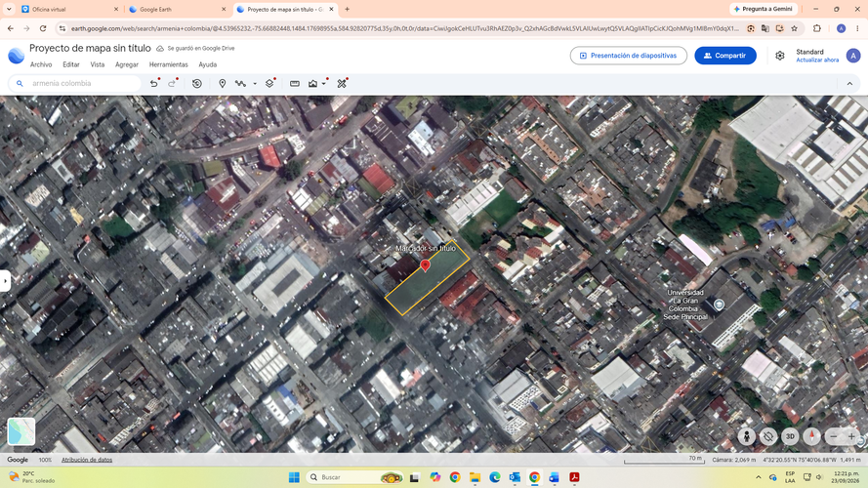Reload the page in Chrome
868x488 pixels.
click(43, 28)
